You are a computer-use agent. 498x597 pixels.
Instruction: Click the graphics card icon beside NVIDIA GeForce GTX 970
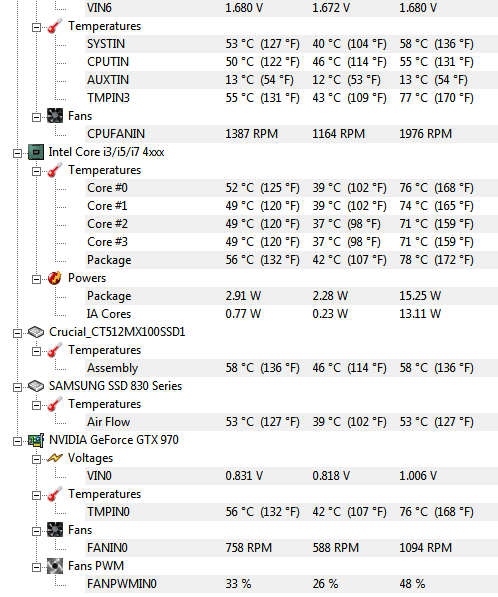tap(36, 441)
